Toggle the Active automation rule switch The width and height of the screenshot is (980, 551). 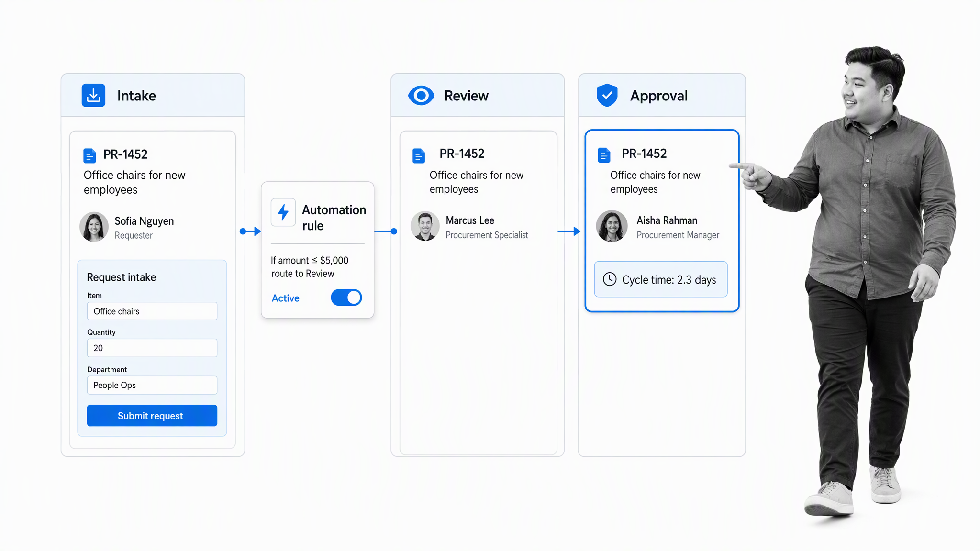click(x=346, y=298)
